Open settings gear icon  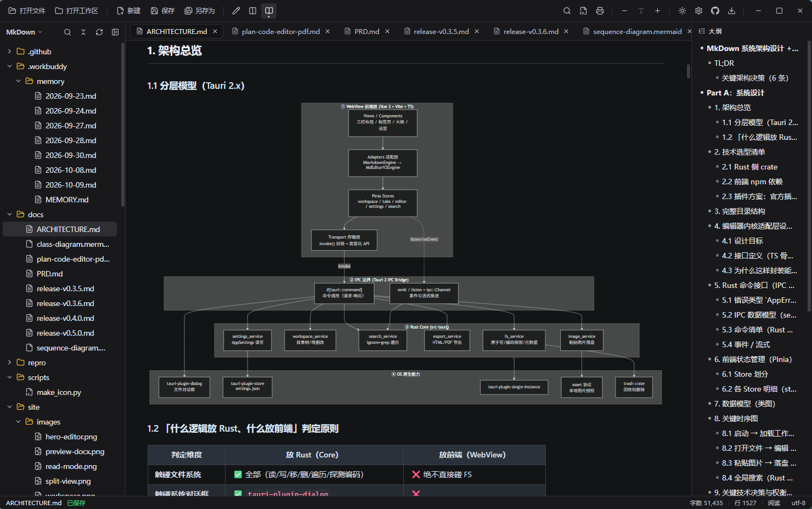click(x=698, y=11)
